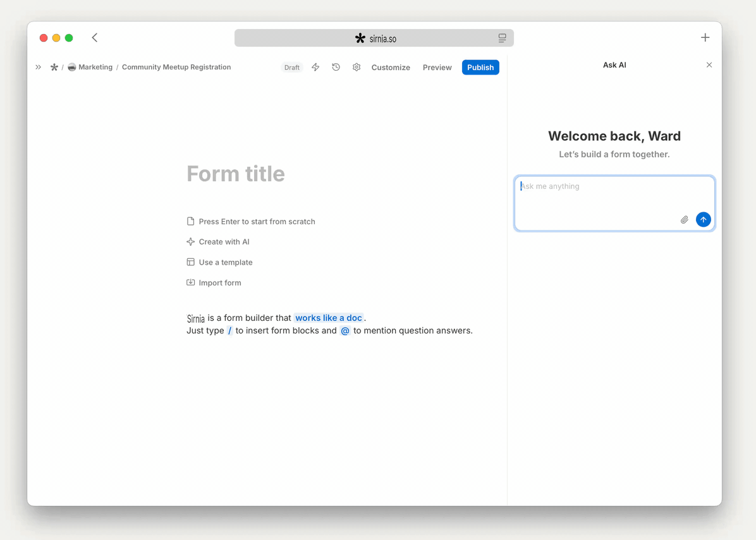Click the template layout icon
756x540 pixels.
tap(190, 263)
